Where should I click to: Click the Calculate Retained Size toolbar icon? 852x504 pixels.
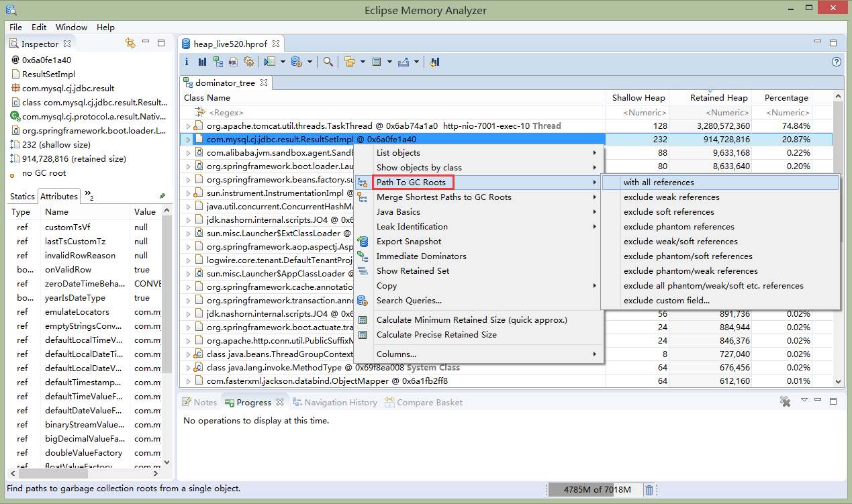coord(377,62)
